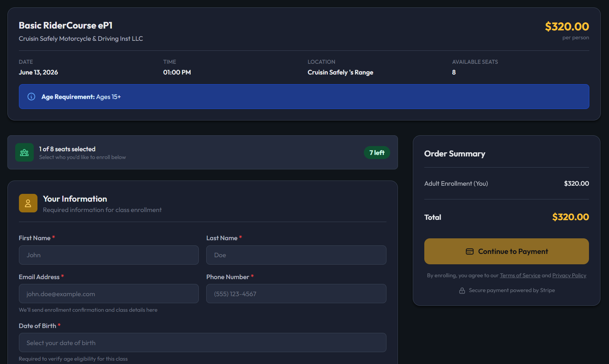The height and width of the screenshot is (364, 609).
Task: Click 'Required to verify age eligibility' note
Action: coord(73,359)
